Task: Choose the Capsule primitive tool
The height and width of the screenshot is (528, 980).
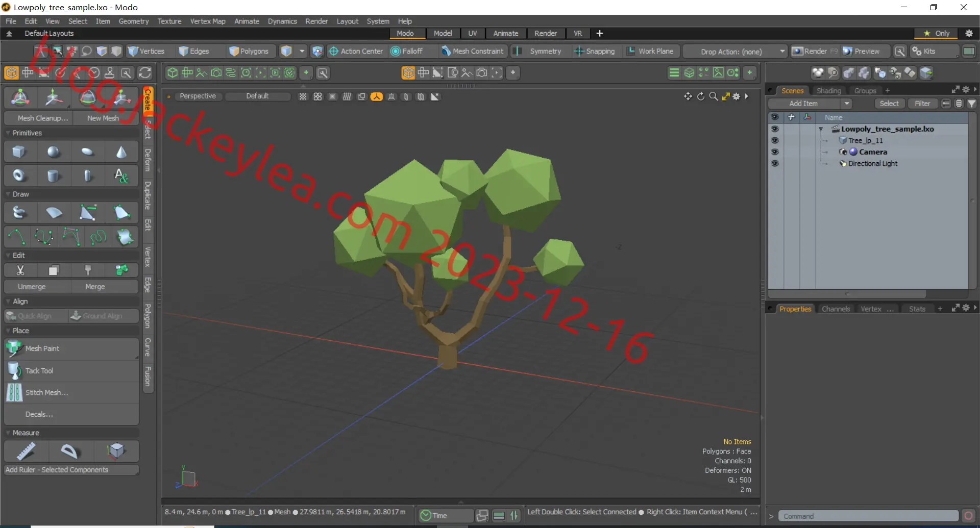Action: 88,175
